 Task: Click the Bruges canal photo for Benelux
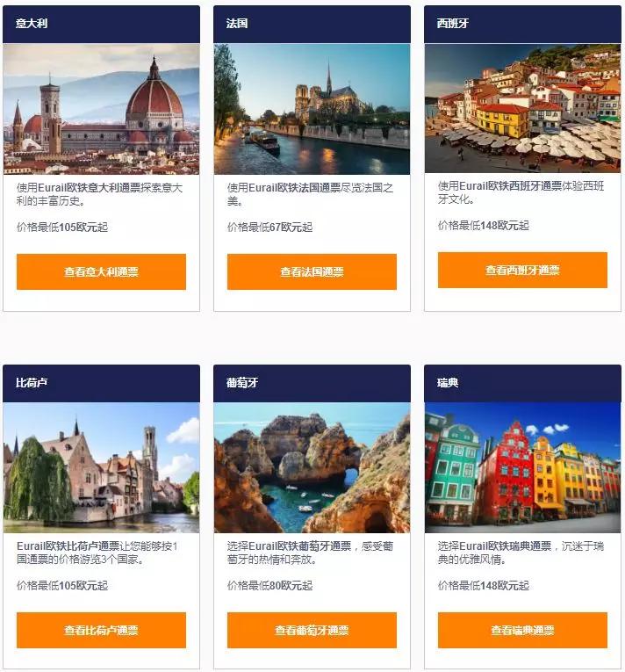pos(101,467)
